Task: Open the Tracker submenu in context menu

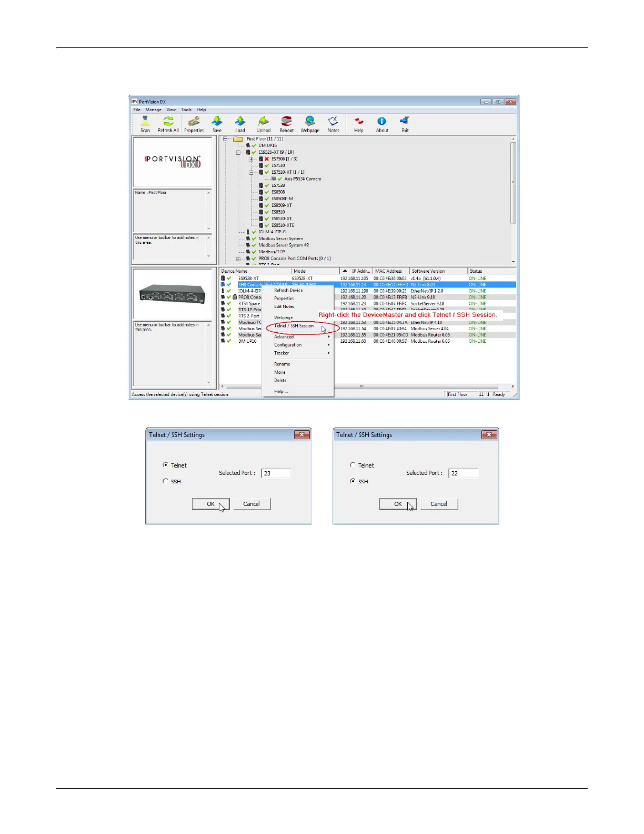Action: click(298, 353)
